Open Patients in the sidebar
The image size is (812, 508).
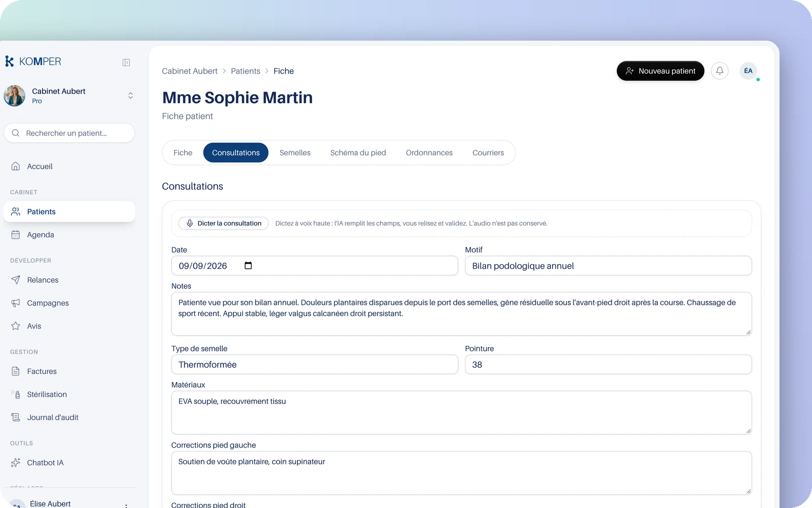pyautogui.click(x=69, y=212)
